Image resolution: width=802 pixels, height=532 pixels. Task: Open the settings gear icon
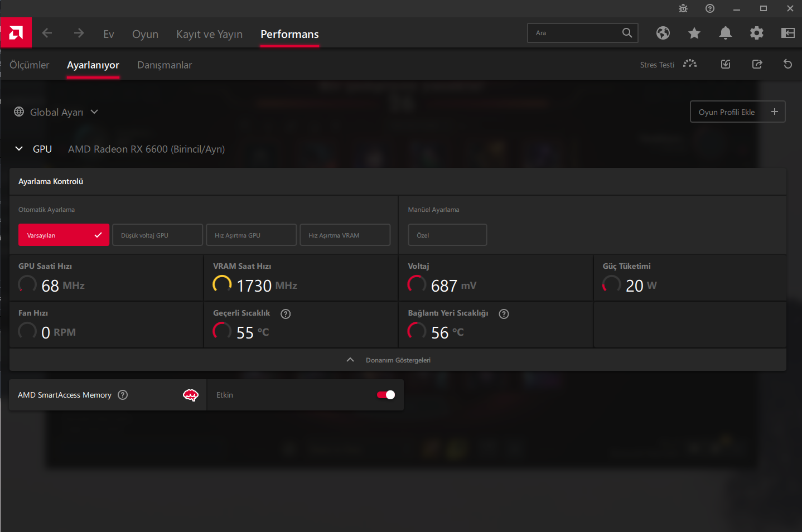(757, 33)
